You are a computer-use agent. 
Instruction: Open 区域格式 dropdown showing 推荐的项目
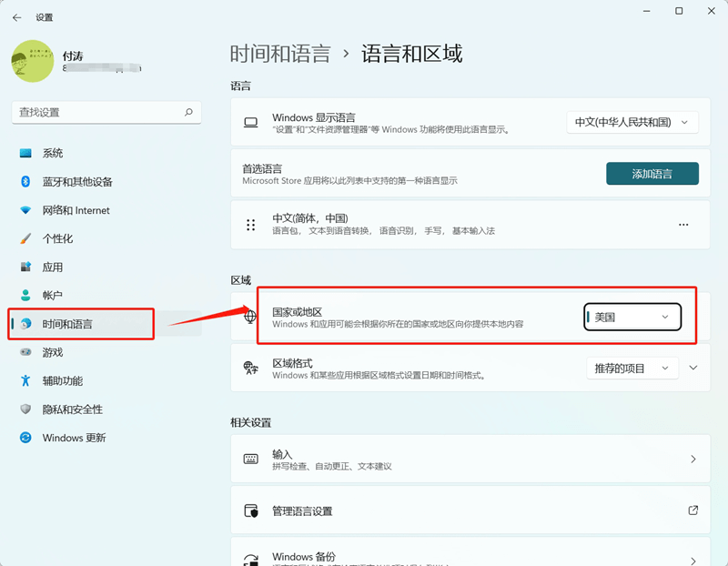[632, 369]
